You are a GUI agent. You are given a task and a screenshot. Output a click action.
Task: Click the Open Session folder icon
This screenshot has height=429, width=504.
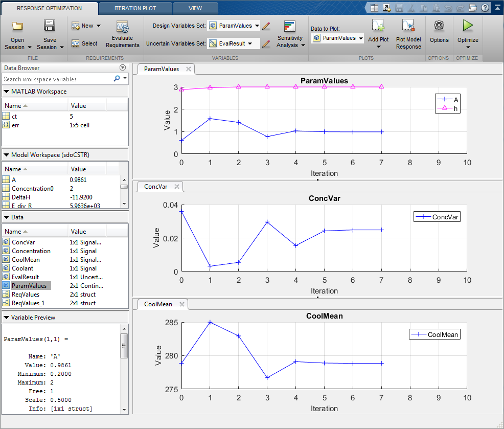click(x=17, y=26)
